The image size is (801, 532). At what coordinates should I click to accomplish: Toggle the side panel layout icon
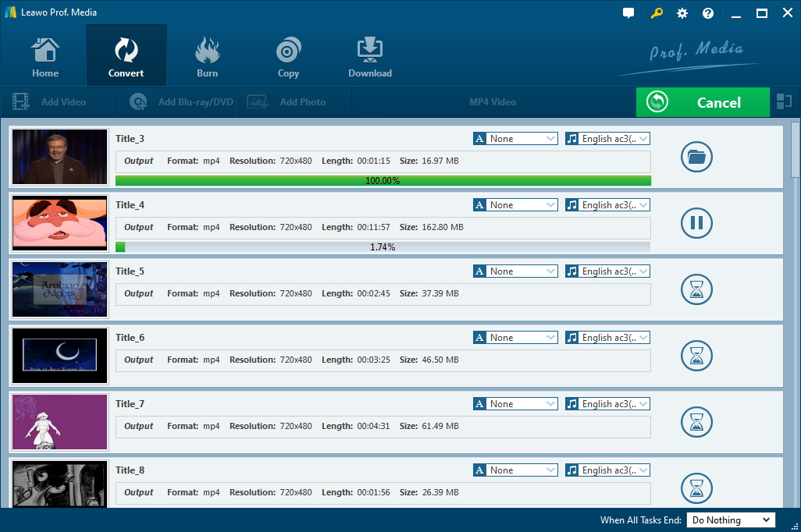(784, 101)
